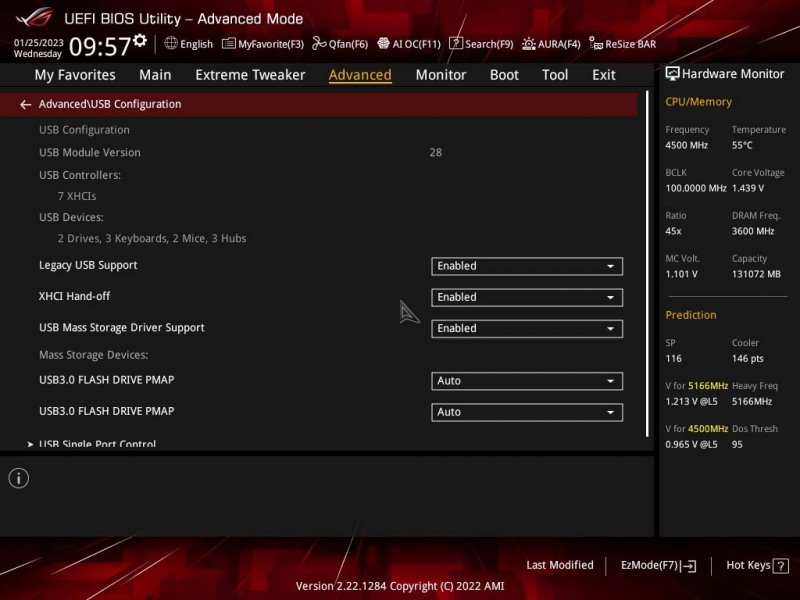The width and height of the screenshot is (800, 600).
Task: Click the Prediction section heading
Action: pos(691,315)
